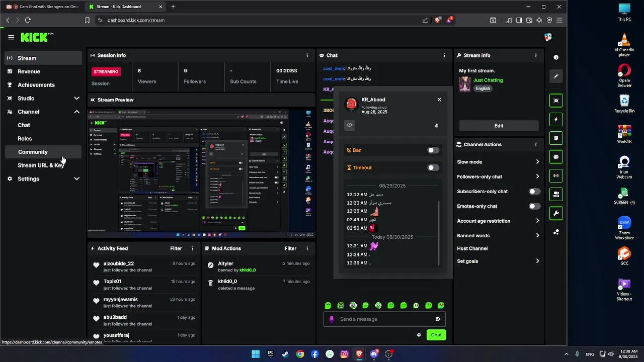Open the Brave wallet icon in toolbar
This screenshot has height=362, width=644.
click(x=529, y=20)
